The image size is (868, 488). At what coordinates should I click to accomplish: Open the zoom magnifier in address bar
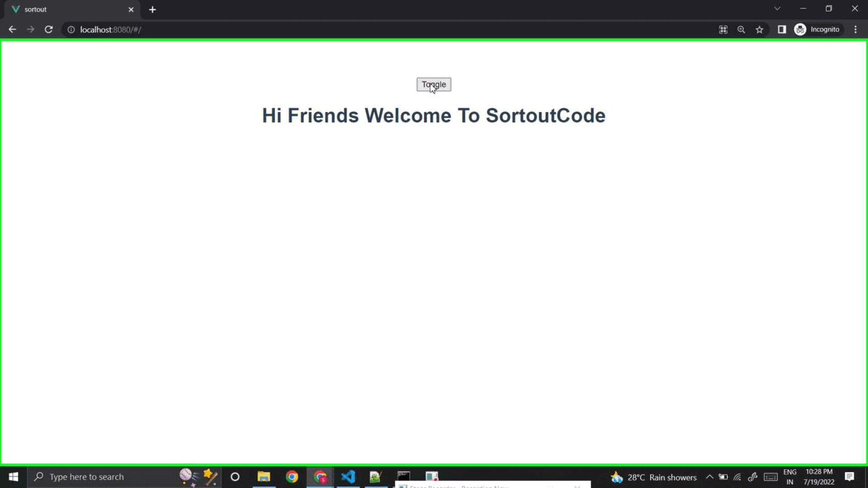coord(741,30)
